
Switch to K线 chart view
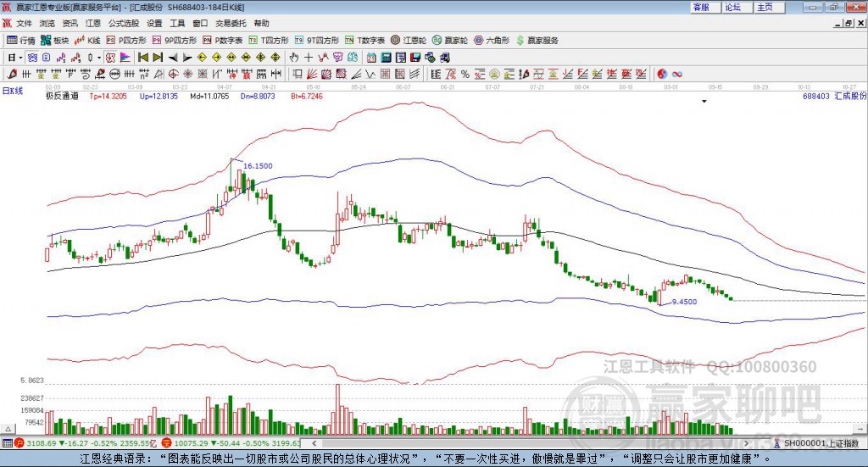pyautogui.click(x=87, y=41)
